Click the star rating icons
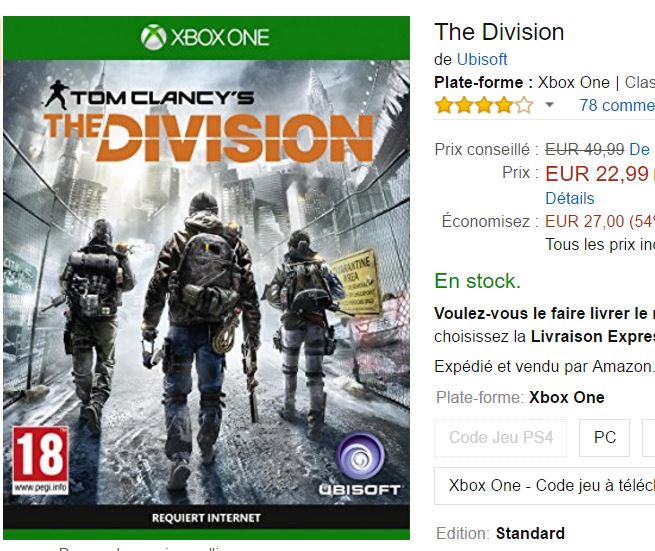This screenshot has width=655, height=551. tap(484, 105)
